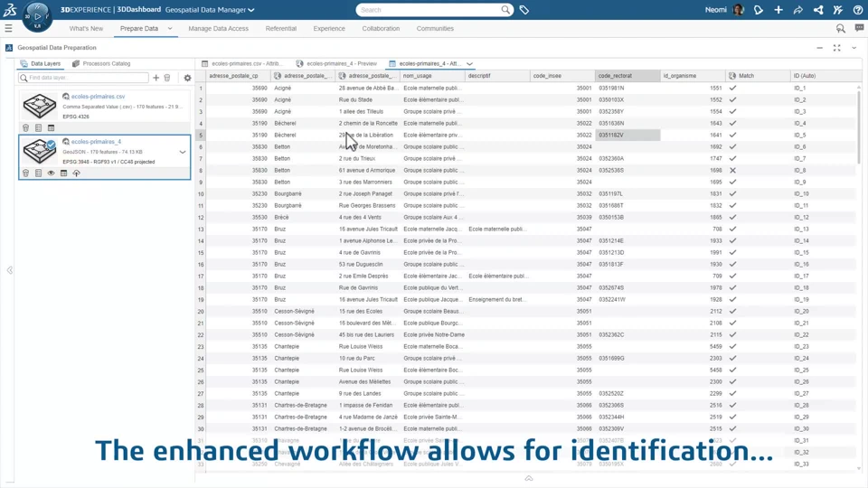Toggle selection checkmark on ecoles-primaires_4 thumbnail
Screen dimensions: 868x488
(x=51, y=145)
